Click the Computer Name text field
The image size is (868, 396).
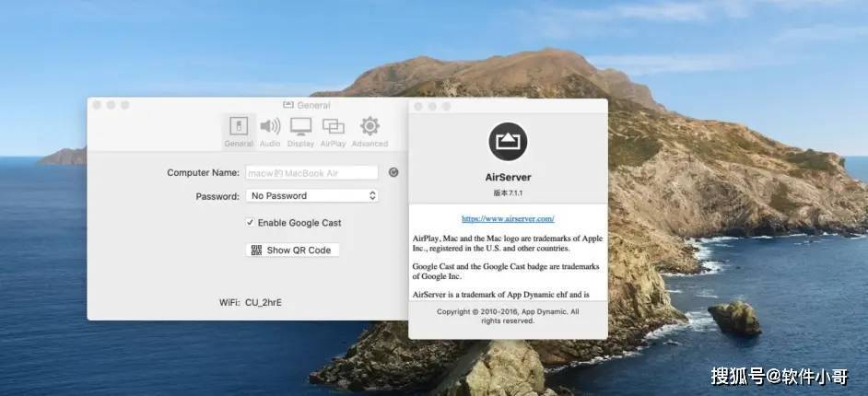[312, 172]
